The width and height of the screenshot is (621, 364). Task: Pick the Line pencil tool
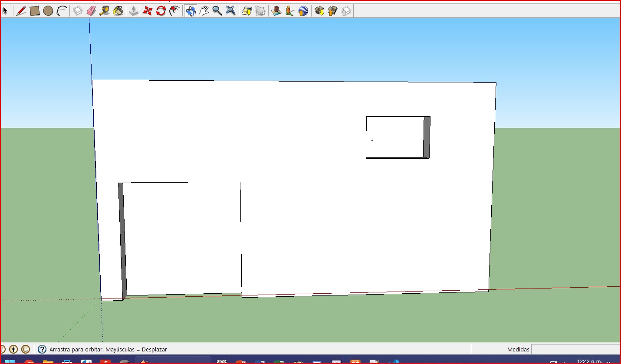(21, 11)
